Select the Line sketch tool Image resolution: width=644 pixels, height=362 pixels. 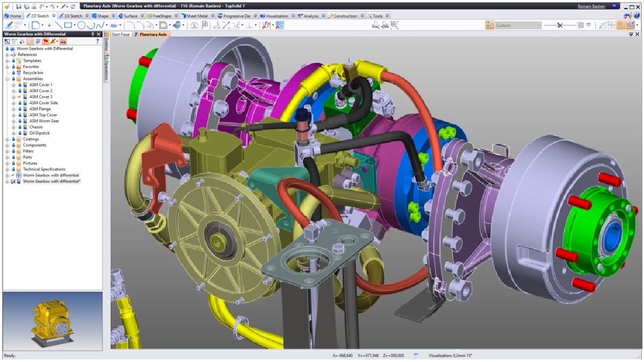[x=58, y=25]
